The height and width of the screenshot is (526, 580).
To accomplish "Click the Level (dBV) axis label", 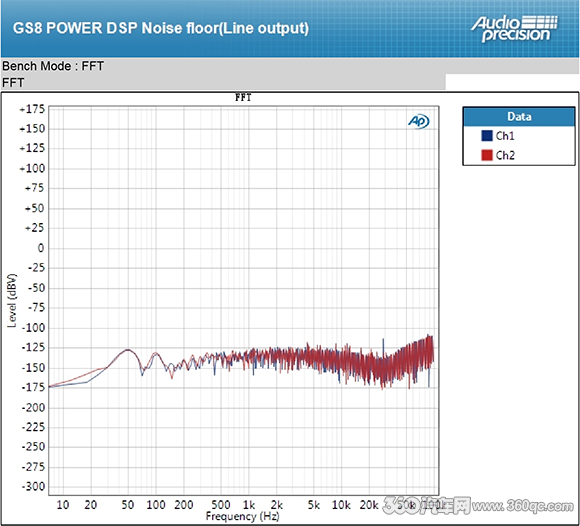I will click(12, 300).
